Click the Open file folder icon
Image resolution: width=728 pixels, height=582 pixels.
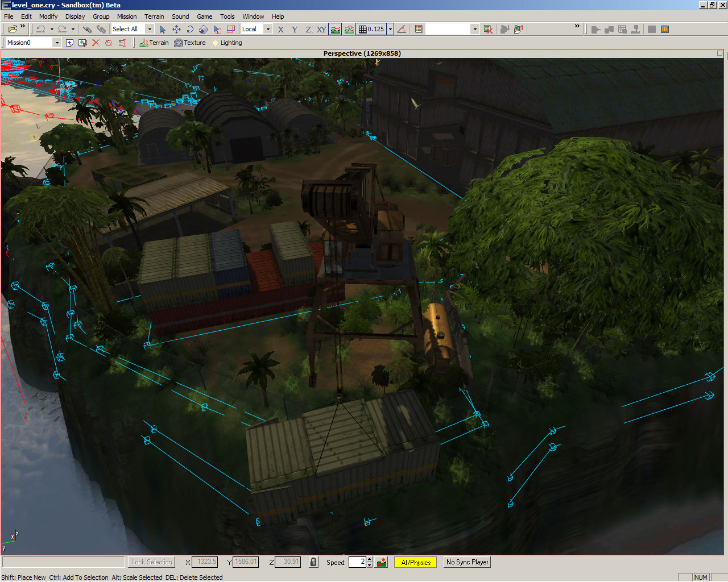click(x=13, y=29)
